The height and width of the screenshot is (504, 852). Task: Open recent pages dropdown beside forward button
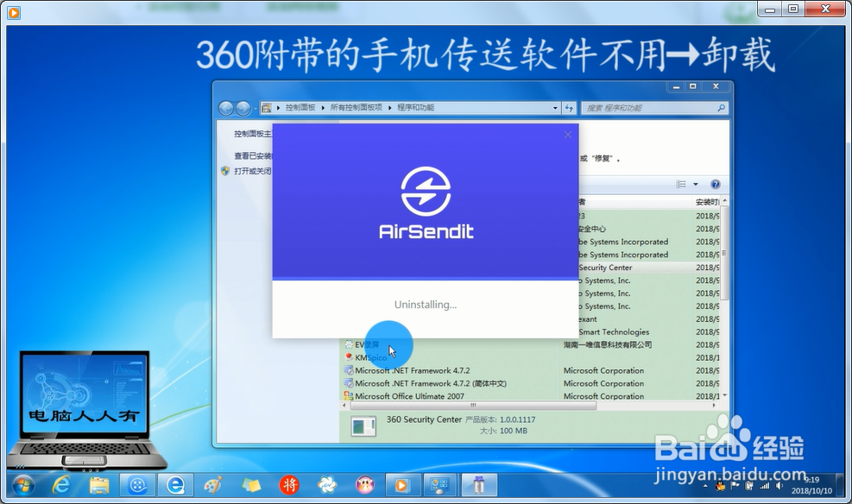[x=256, y=108]
